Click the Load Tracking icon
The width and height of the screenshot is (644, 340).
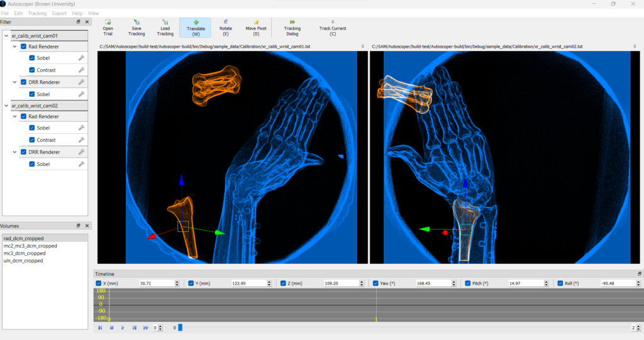[165, 28]
